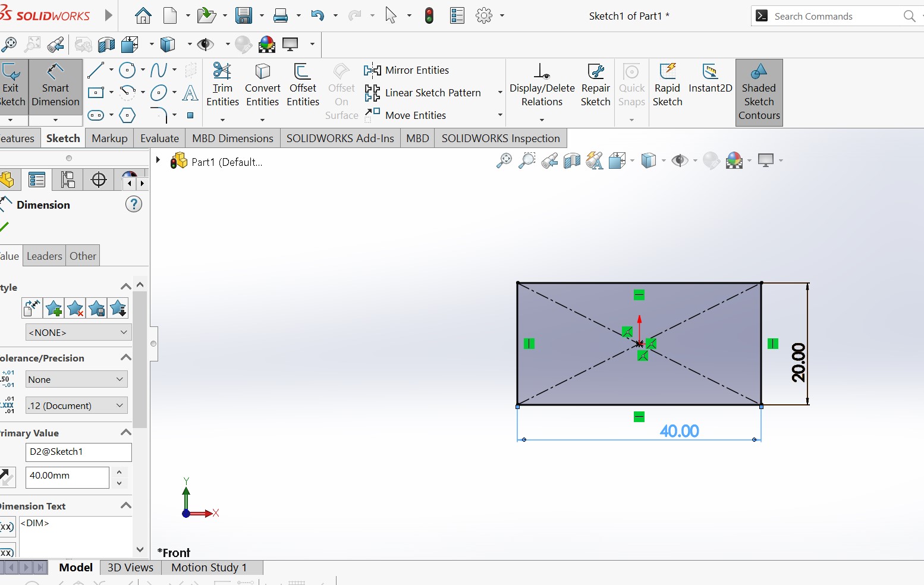Open the ConfigurationManager tab icon

click(67, 180)
